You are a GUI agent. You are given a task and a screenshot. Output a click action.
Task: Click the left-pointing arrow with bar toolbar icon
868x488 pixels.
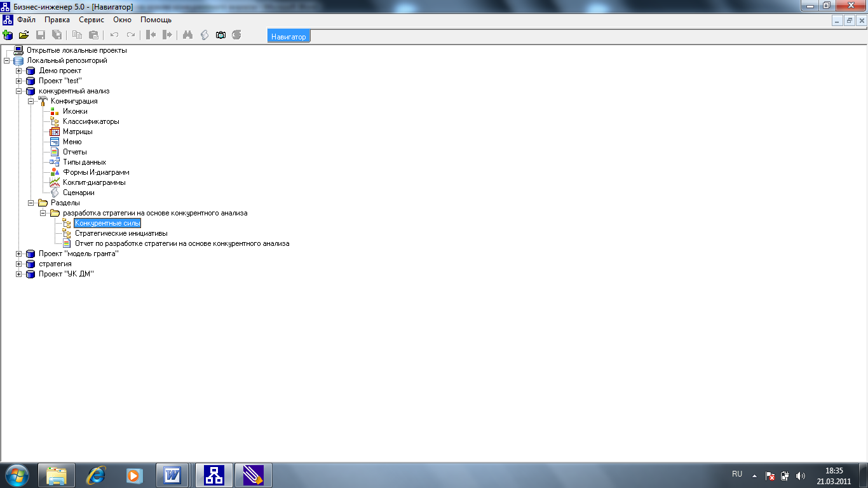click(x=151, y=35)
